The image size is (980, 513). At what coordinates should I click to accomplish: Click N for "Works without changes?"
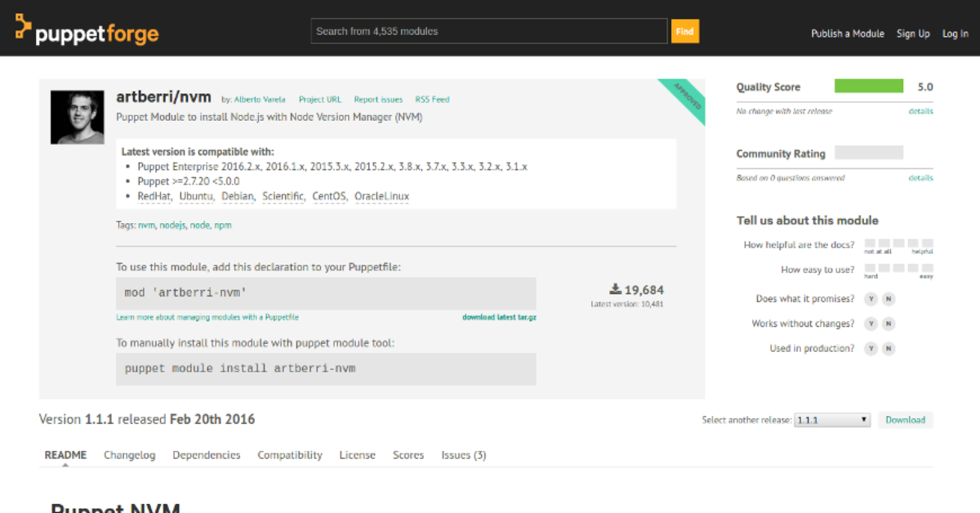tap(889, 323)
